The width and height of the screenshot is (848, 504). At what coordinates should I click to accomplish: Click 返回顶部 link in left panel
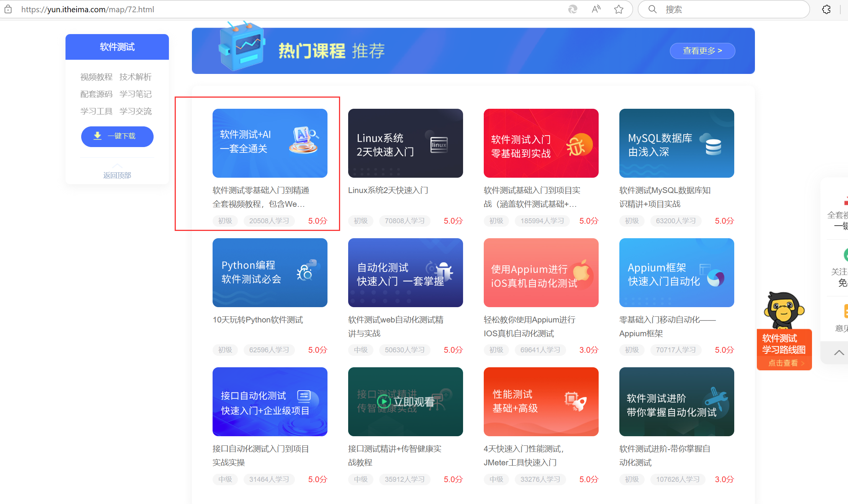117,175
